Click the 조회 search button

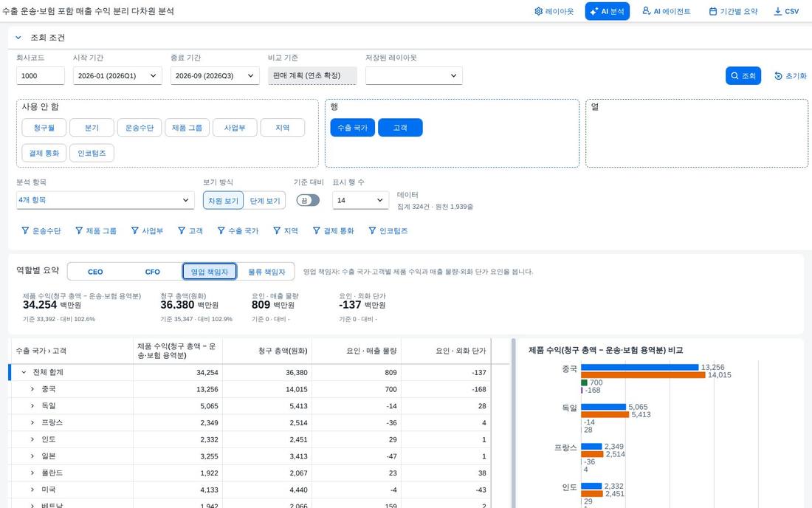point(743,75)
